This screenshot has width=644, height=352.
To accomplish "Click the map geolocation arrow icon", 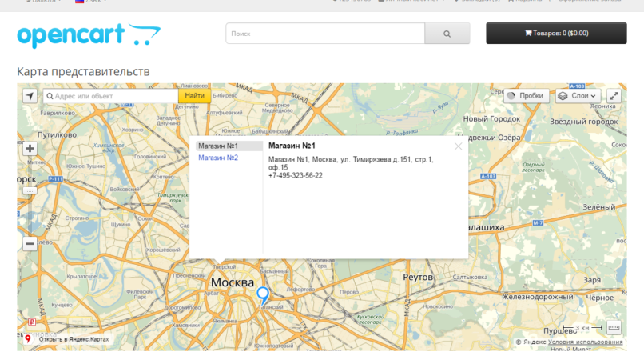I will click(x=30, y=96).
